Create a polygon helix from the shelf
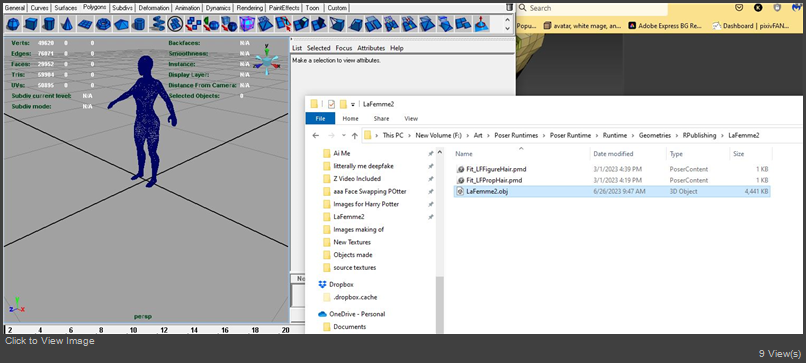Viewport: 806px width, 363px height. coord(158,24)
